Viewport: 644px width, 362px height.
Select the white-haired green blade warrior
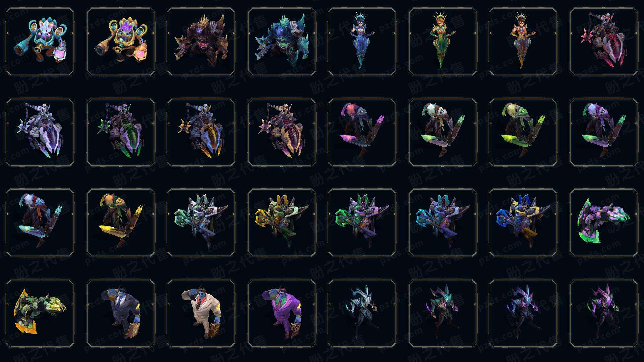pyautogui.click(x=443, y=132)
